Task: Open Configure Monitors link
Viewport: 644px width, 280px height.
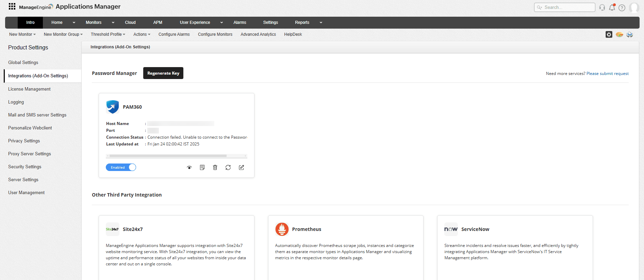Action: click(215, 34)
